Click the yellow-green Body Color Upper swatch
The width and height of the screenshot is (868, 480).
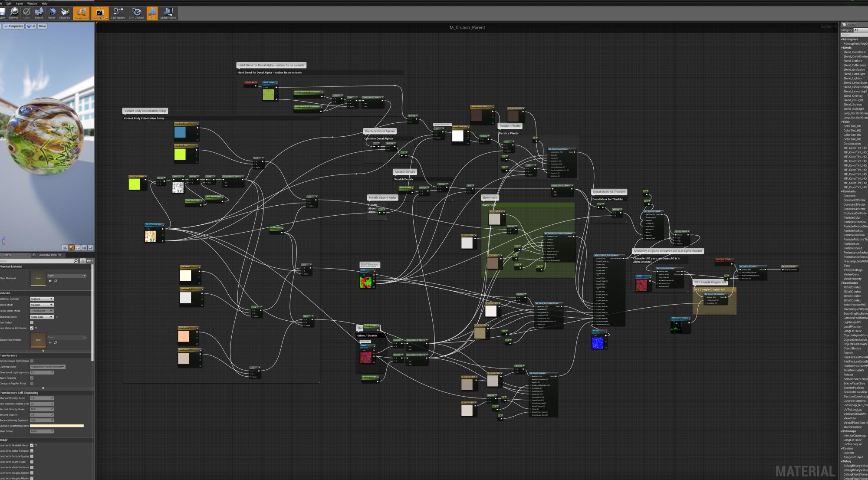(180, 154)
